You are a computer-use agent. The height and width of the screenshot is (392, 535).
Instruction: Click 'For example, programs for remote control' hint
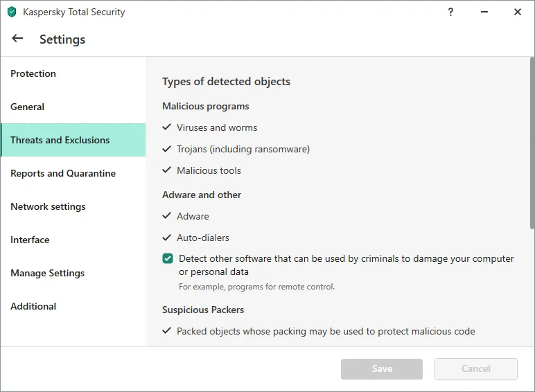(x=256, y=287)
